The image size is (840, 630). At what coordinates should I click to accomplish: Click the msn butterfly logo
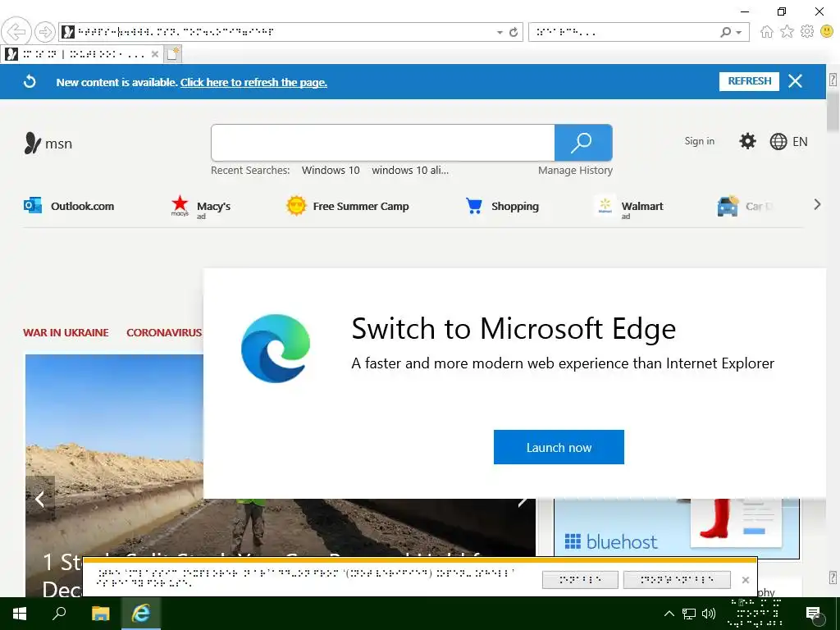pyautogui.click(x=32, y=143)
